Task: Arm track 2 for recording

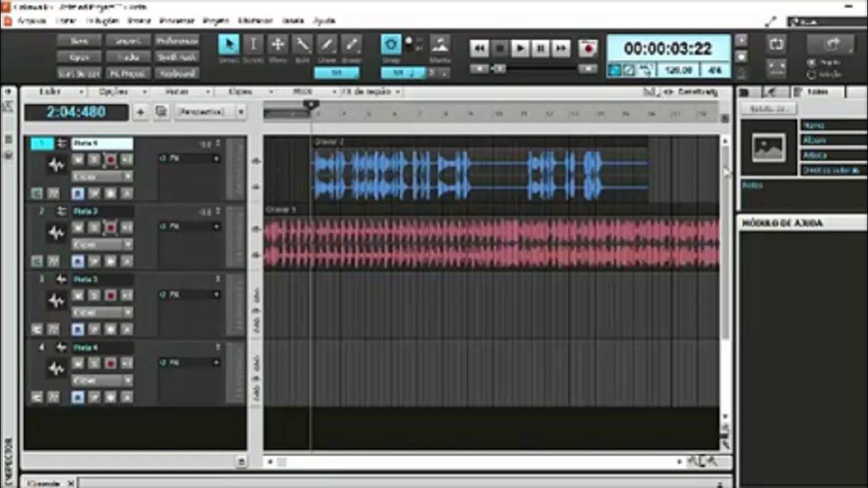Action: click(x=110, y=228)
